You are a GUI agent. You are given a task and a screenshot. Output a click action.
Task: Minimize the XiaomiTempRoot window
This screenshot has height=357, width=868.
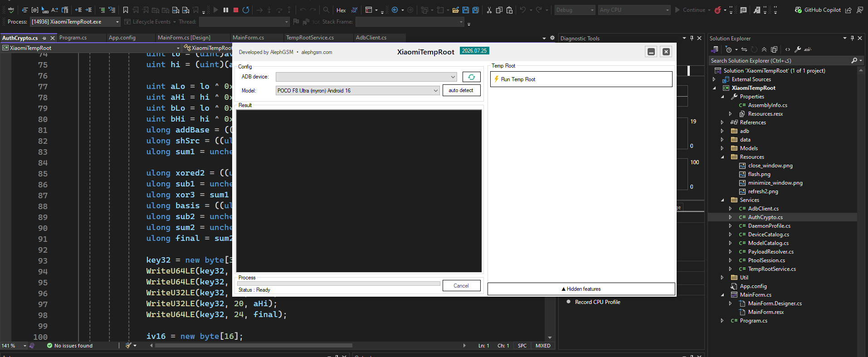651,52
